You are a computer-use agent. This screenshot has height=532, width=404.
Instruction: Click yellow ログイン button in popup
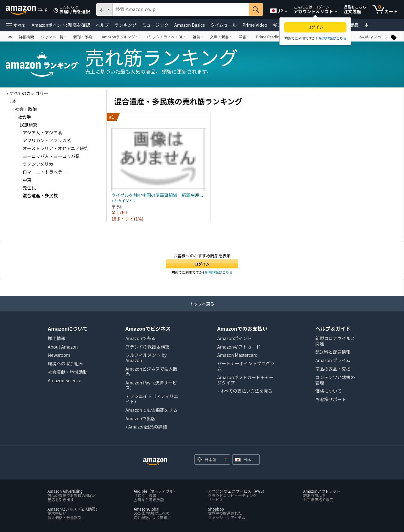tap(315, 27)
